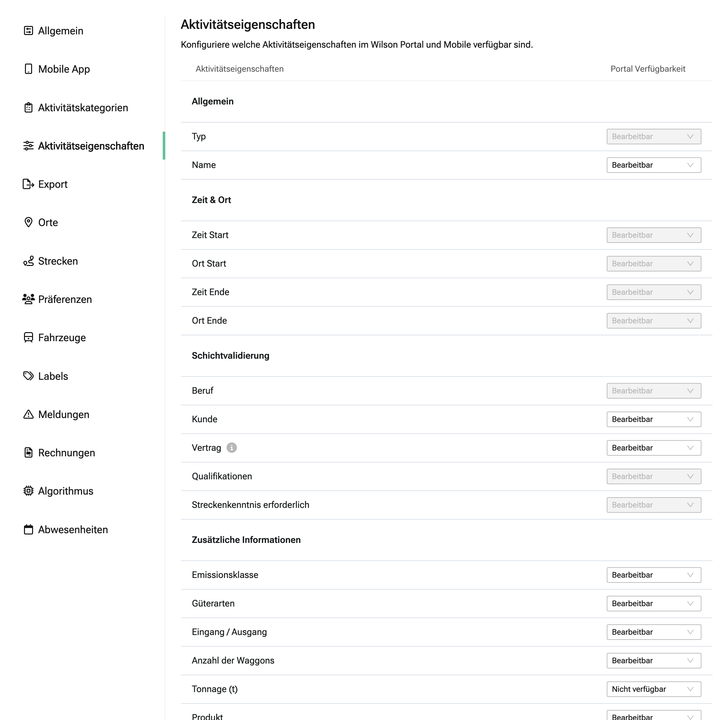Open the Anzahl der Waggons dropdown
The image size is (728, 720).
653,660
